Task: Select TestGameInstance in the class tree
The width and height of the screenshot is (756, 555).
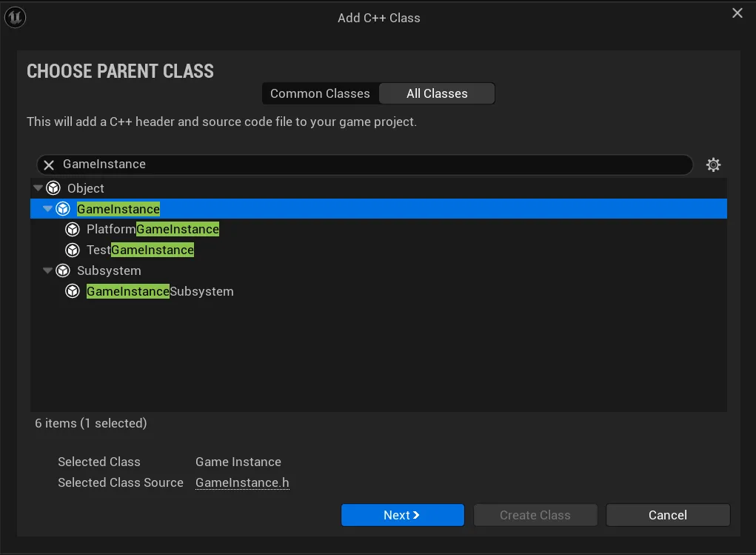Action: [140, 250]
